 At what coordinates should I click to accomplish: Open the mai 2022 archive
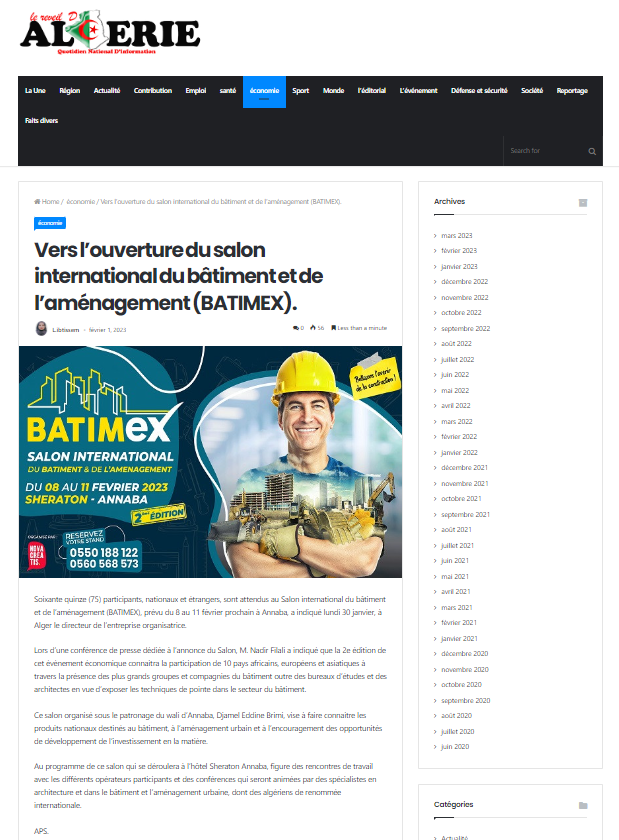click(455, 391)
